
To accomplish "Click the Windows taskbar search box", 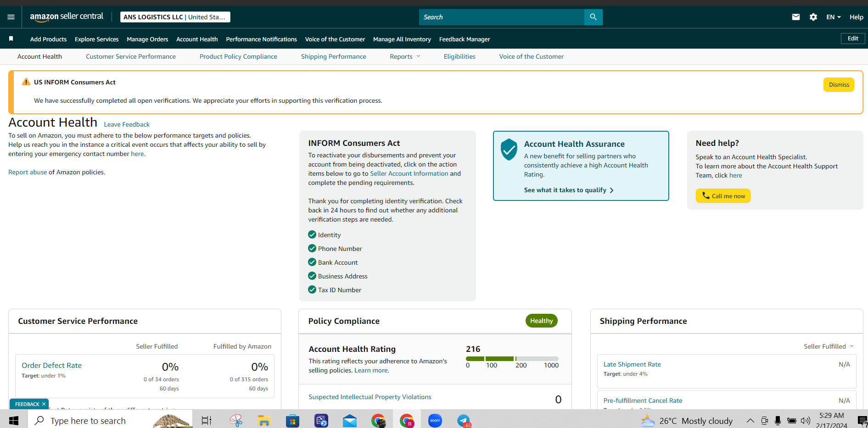I will 110,420.
